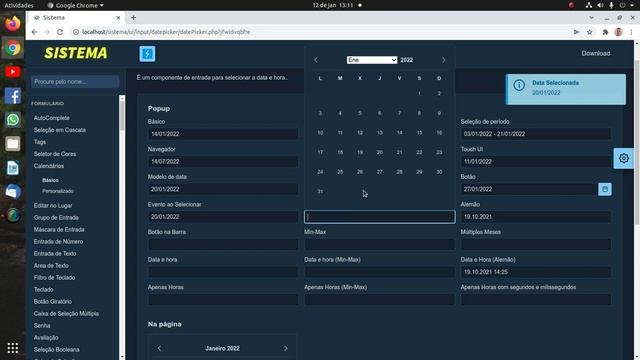
Task: Open Chrome extensions puzzle icon
Action: [x=605, y=32]
